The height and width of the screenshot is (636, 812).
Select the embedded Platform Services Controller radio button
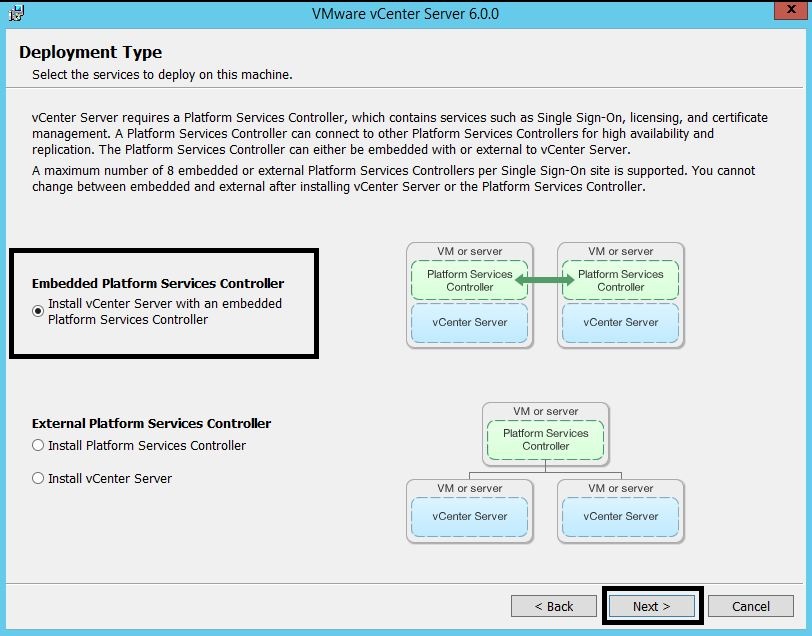38,311
